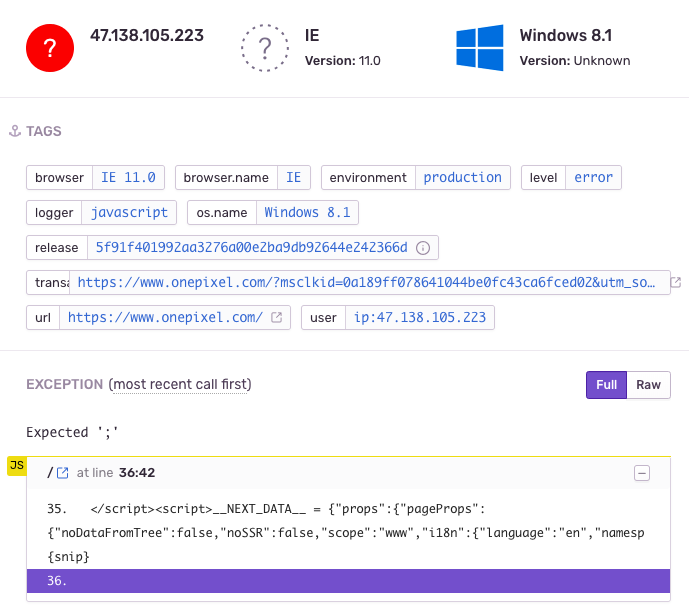The height and width of the screenshot is (609, 689).
Task: Switch exception view to Raw
Action: 648,385
